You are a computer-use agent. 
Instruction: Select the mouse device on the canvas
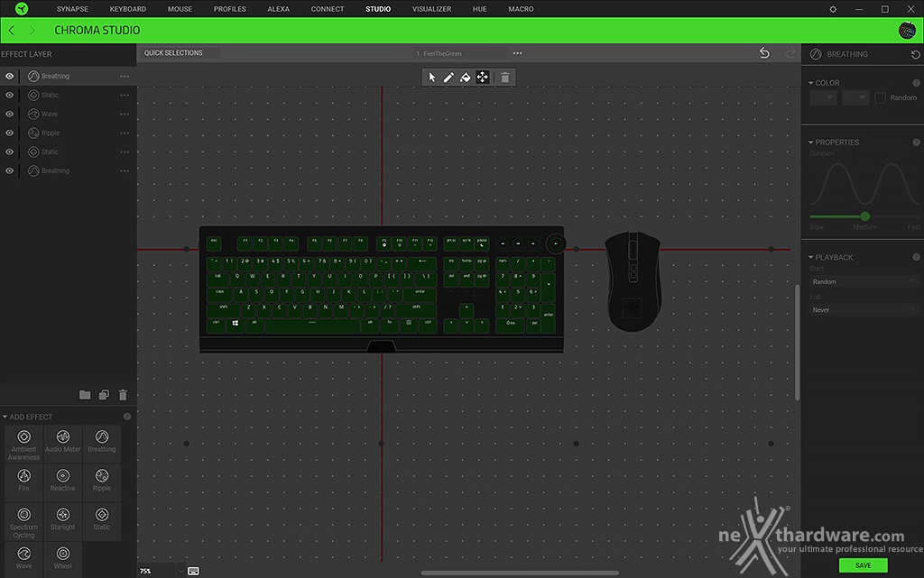633,281
